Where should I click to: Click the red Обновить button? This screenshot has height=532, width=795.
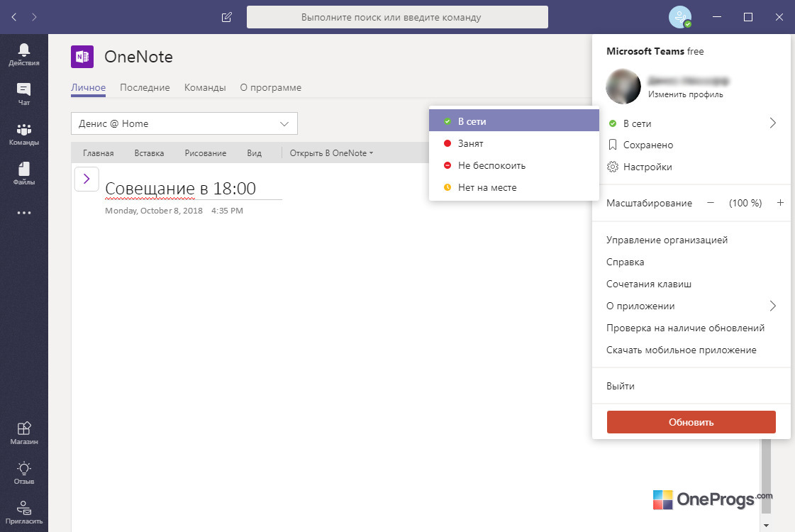pos(691,422)
